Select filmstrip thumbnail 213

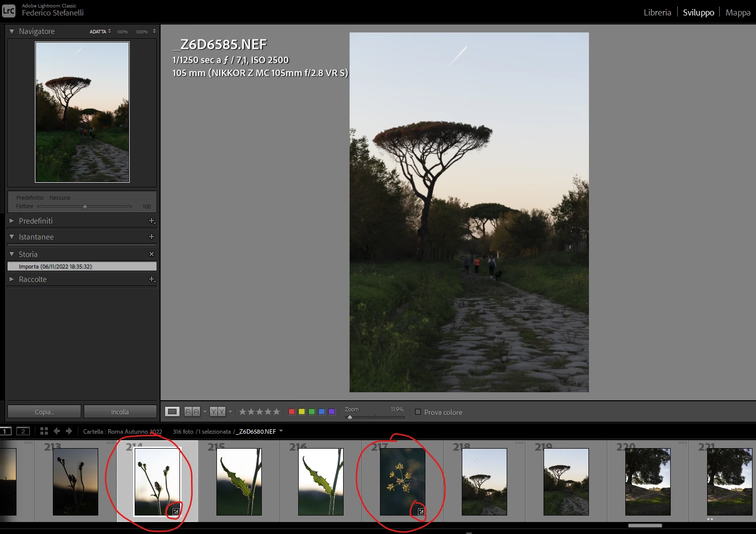click(75, 482)
